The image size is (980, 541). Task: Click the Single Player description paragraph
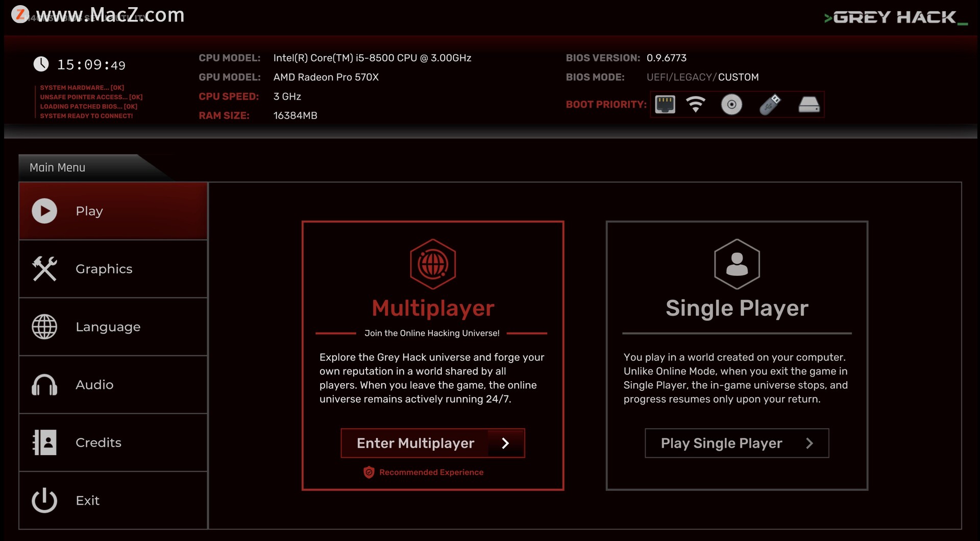(736, 378)
